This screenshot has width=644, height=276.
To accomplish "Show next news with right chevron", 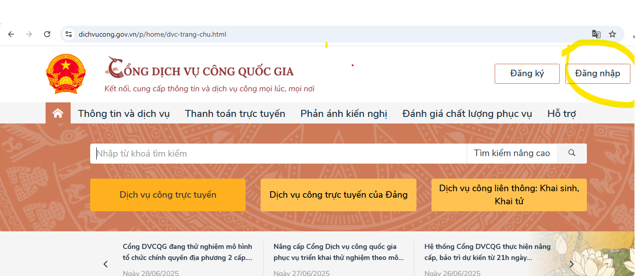I will coord(571,264).
